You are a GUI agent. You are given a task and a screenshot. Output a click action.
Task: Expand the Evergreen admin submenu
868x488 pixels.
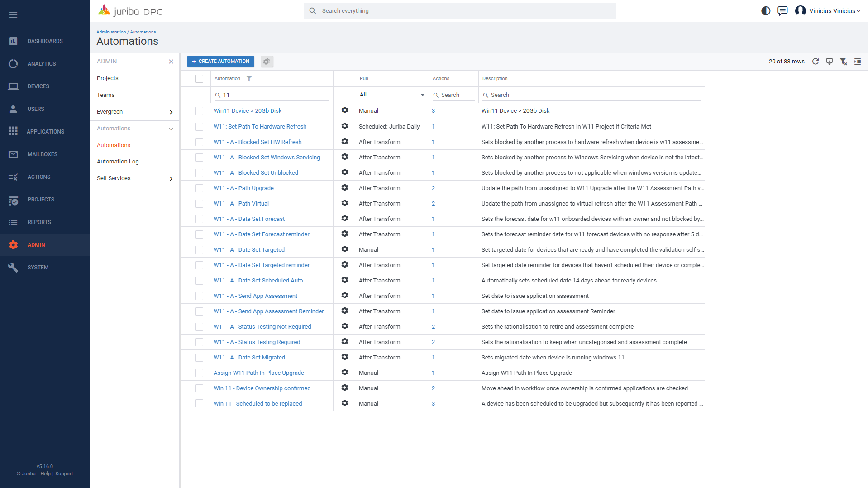[171, 112]
